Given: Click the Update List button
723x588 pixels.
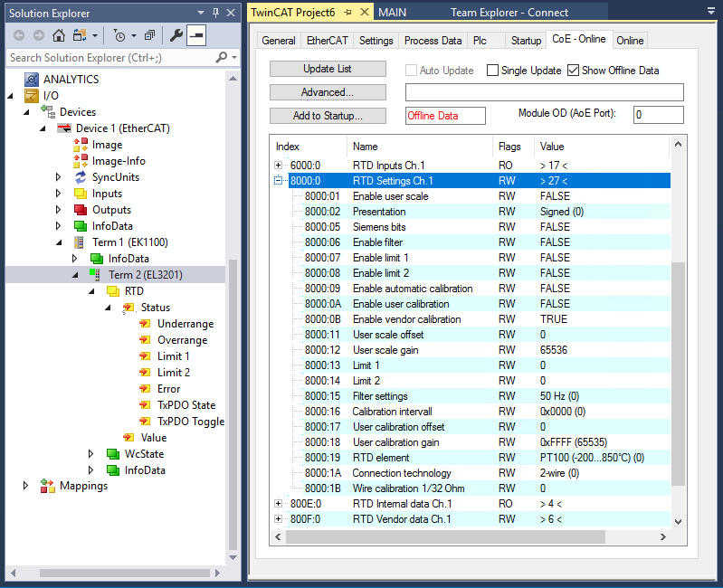Looking at the screenshot, I should click(x=328, y=69).
